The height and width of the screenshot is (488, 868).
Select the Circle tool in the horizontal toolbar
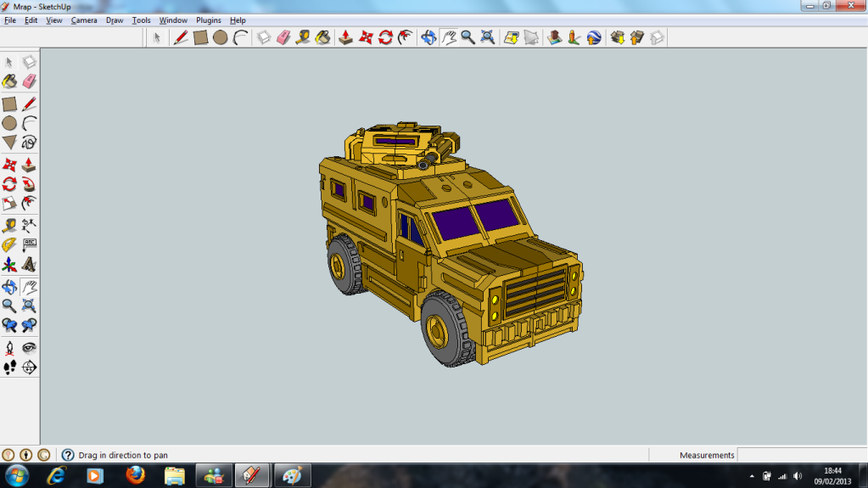click(x=221, y=37)
